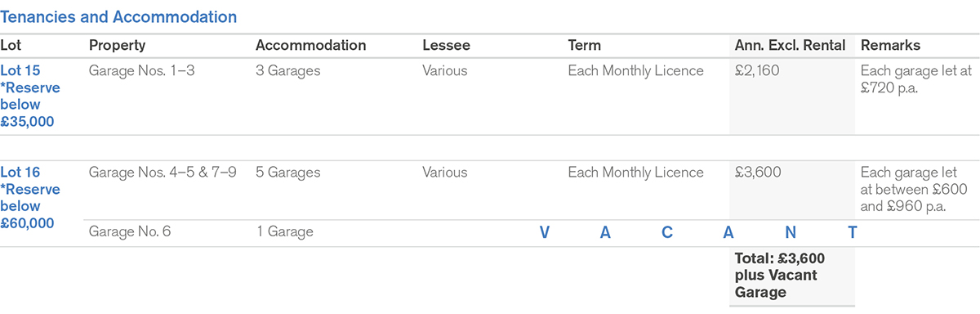Click the Remarks column header
Screen dimensions: 980x314
point(890,46)
